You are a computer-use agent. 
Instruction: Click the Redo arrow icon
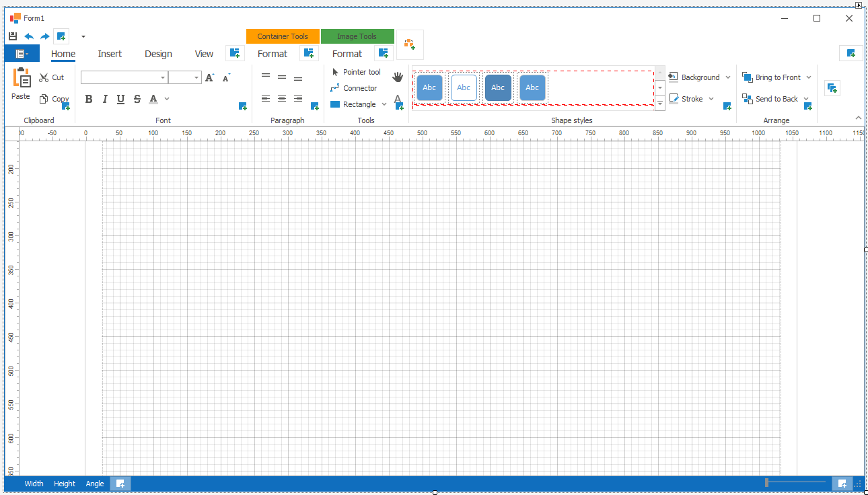[44, 36]
